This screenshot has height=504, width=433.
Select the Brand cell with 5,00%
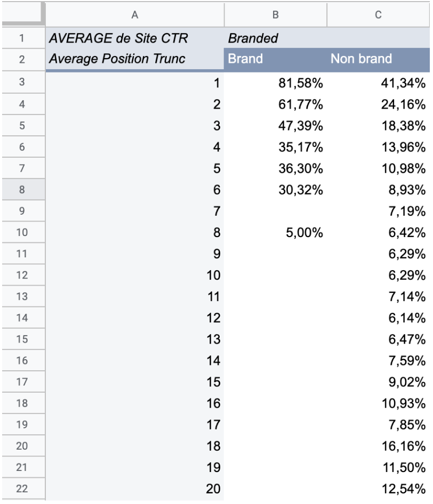coord(275,232)
